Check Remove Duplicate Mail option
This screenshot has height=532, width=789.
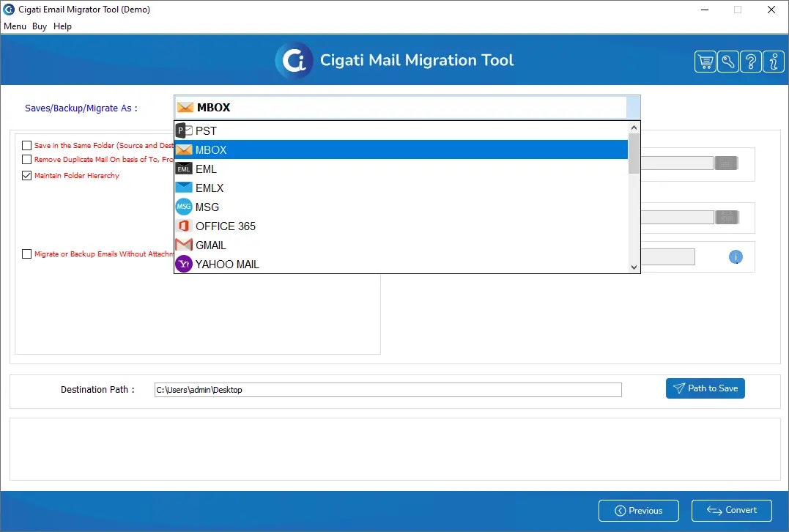click(26, 160)
